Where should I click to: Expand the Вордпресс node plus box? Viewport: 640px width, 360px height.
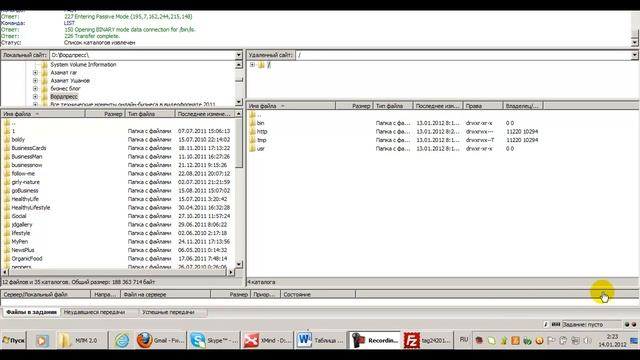[36, 97]
